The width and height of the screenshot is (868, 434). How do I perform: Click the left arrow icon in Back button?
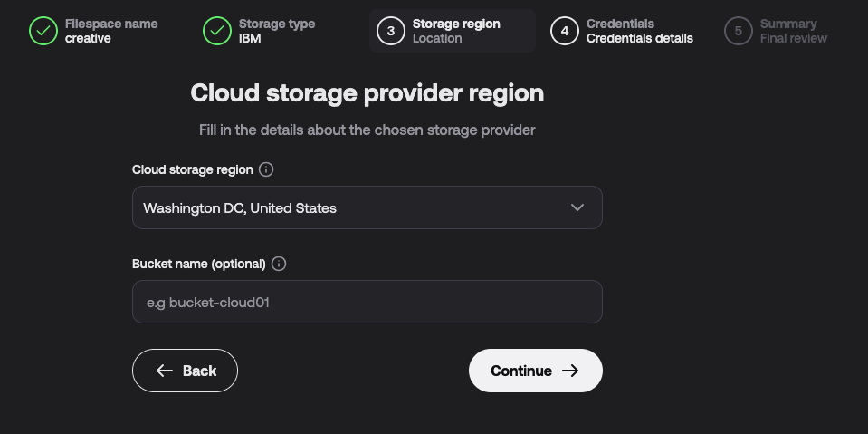(x=165, y=371)
